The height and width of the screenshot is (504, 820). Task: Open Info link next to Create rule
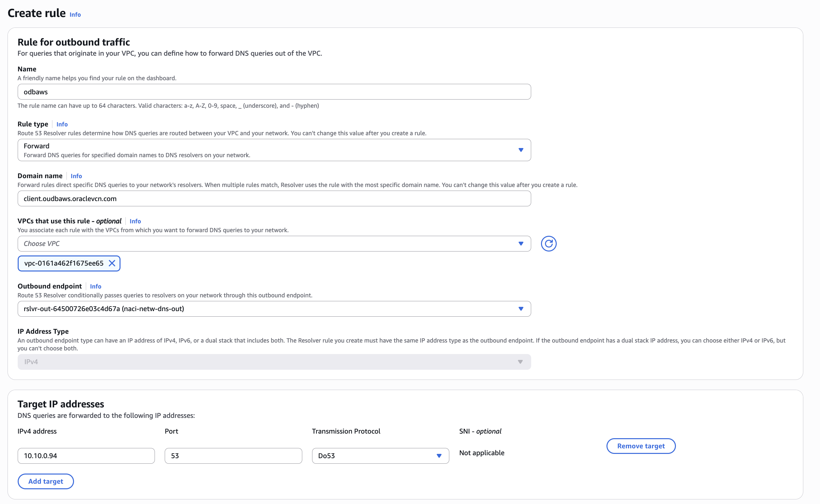coord(75,15)
